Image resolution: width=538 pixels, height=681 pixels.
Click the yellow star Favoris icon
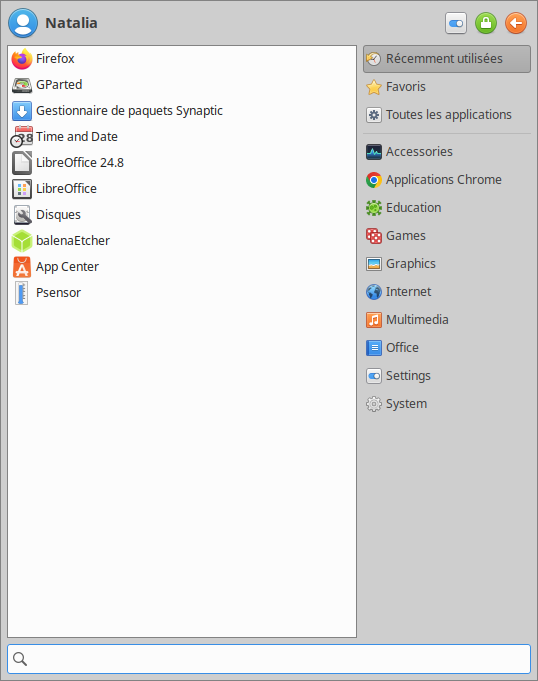coord(373,87)
